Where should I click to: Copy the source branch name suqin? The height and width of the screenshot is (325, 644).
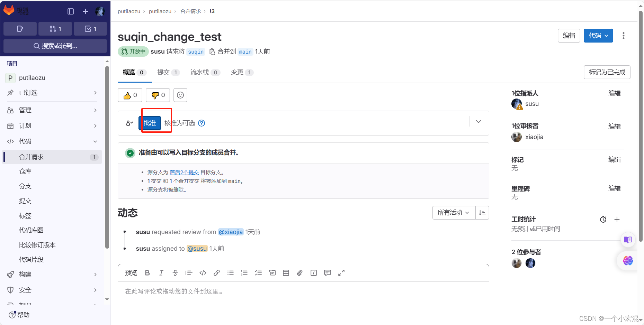point(212,52)
